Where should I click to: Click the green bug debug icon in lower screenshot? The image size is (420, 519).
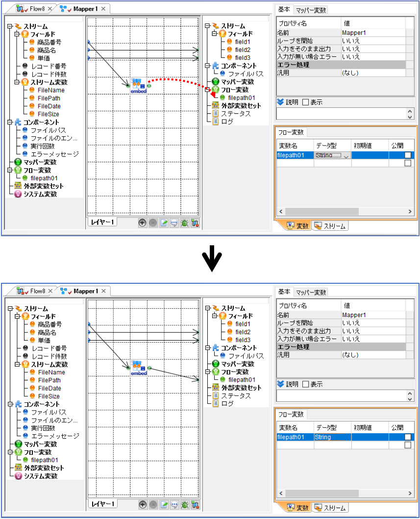185,505
